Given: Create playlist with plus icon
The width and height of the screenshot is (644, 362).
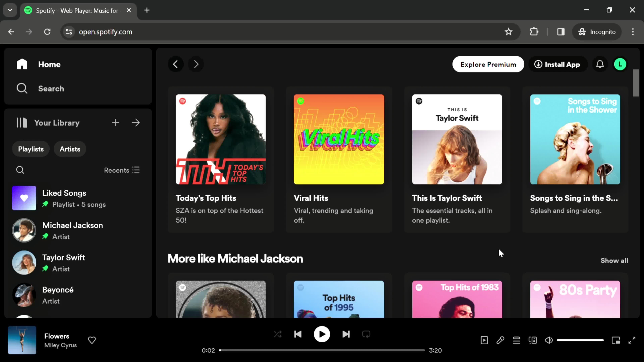Looking at the screenshot, I should (116, 123).
